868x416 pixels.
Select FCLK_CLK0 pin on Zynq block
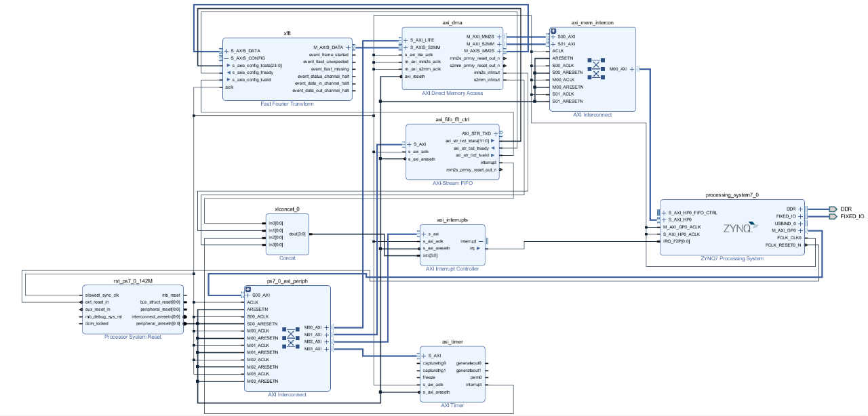pos(789,238)
